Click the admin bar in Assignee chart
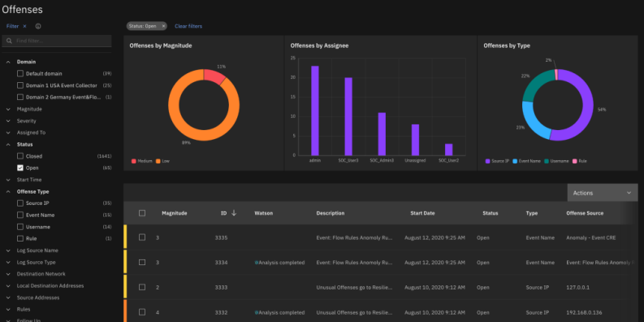The height and width of the screenshot is (322, 644). click(x=315, y=111)
